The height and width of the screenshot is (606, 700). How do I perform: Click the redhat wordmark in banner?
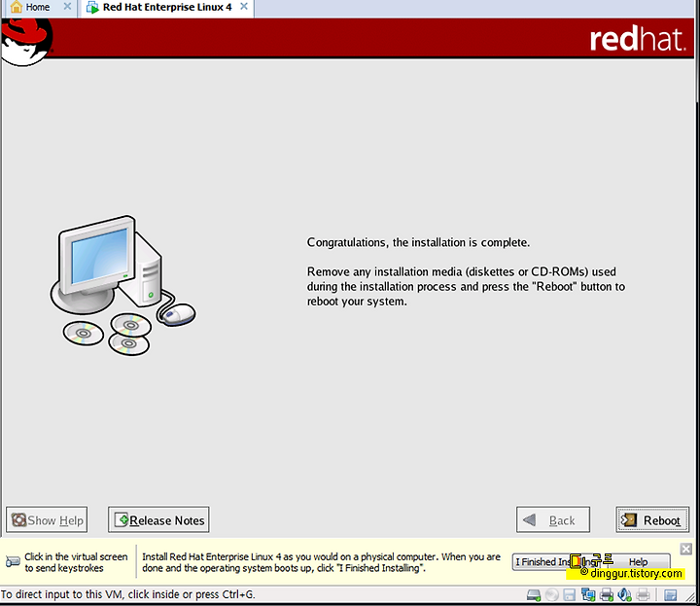tap(637, 39)
